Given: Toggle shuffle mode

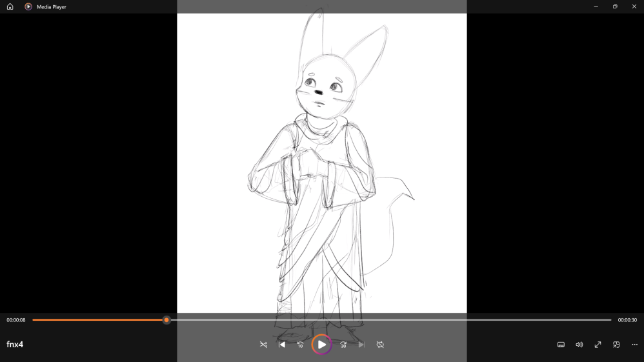Looking at the screenshot, I should [x=263, y=345].
